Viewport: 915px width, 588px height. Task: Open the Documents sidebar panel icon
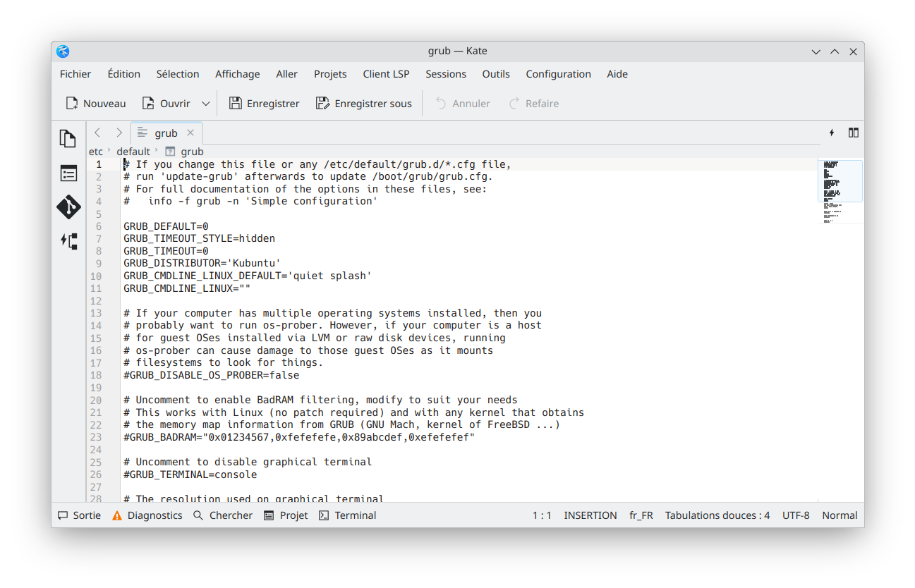pos(68,139)
